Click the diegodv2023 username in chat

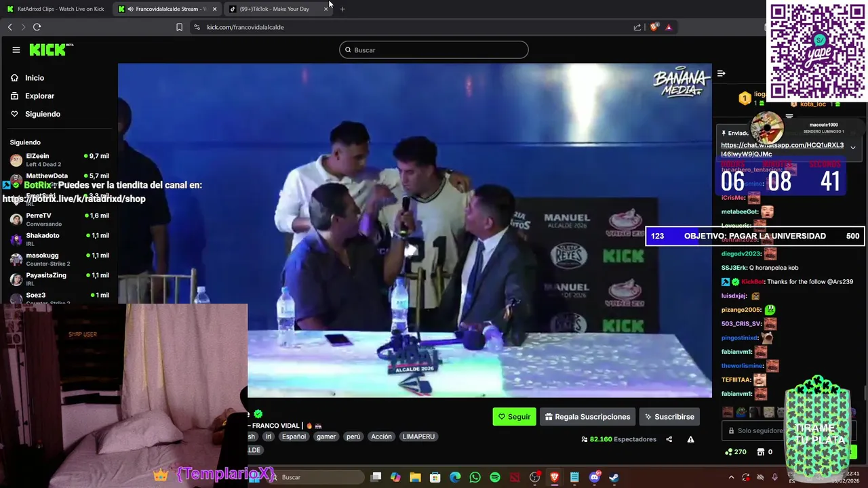[x=741, y=253]
